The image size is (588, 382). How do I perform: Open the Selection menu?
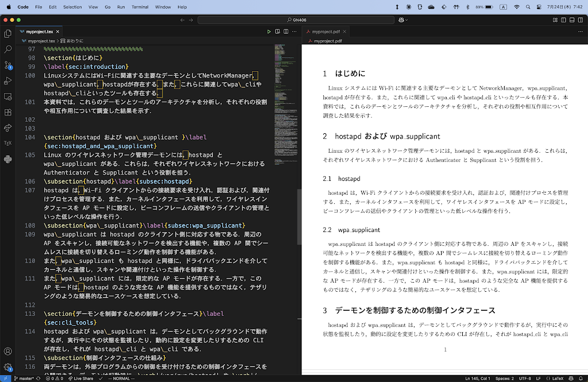click(x=72, y=7)
